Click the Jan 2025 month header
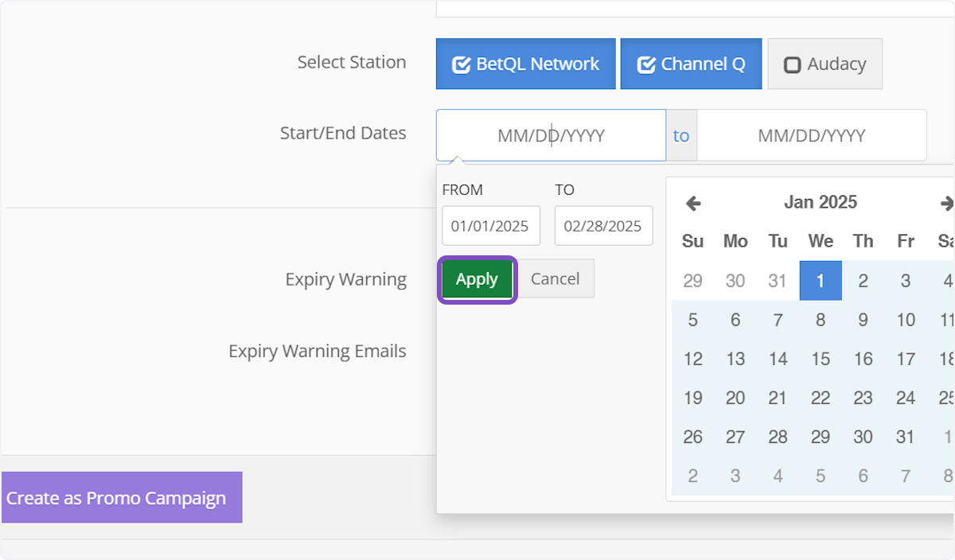Screen dimensions: 955x560 tap(820, 203)
